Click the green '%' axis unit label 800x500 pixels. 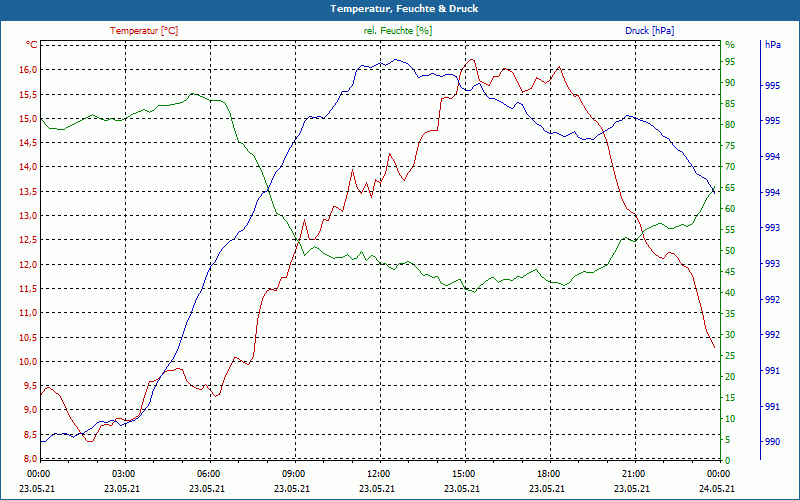730,45
